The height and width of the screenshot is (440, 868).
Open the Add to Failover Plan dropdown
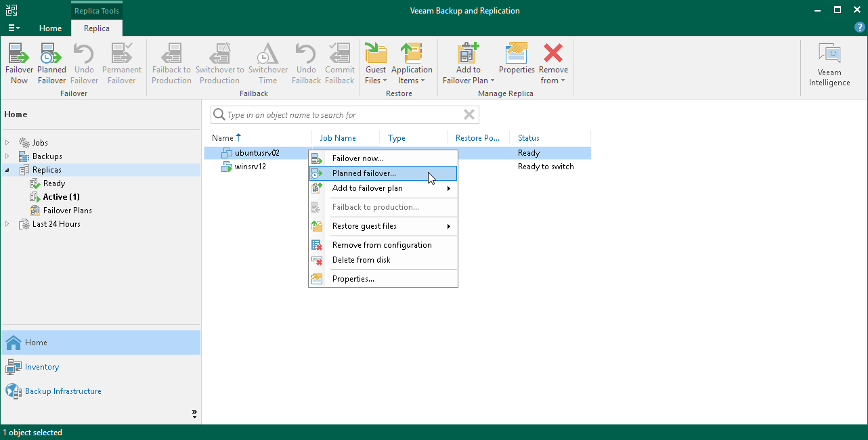(x=469, y=64)
